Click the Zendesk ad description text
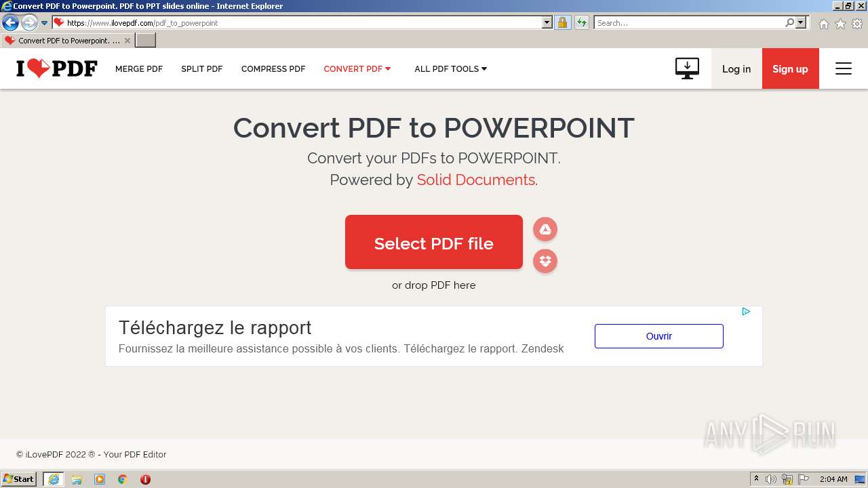868x488 pixels. pyautogui.click(x=341, y=349)
